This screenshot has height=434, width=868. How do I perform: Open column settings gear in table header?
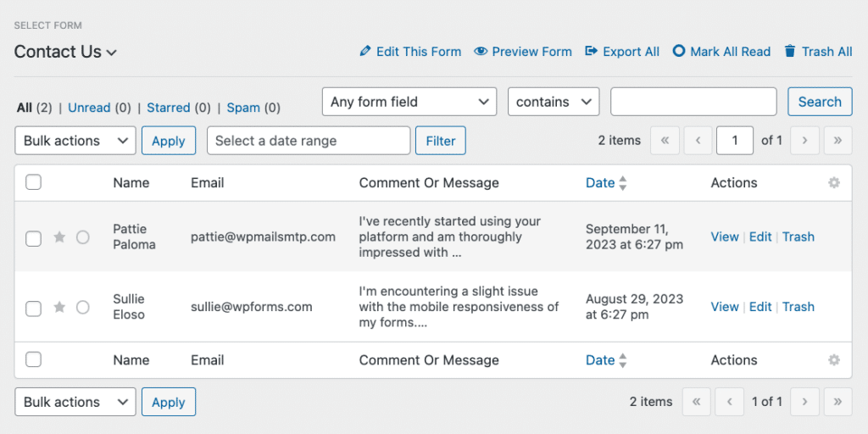(x=834, y=183)
